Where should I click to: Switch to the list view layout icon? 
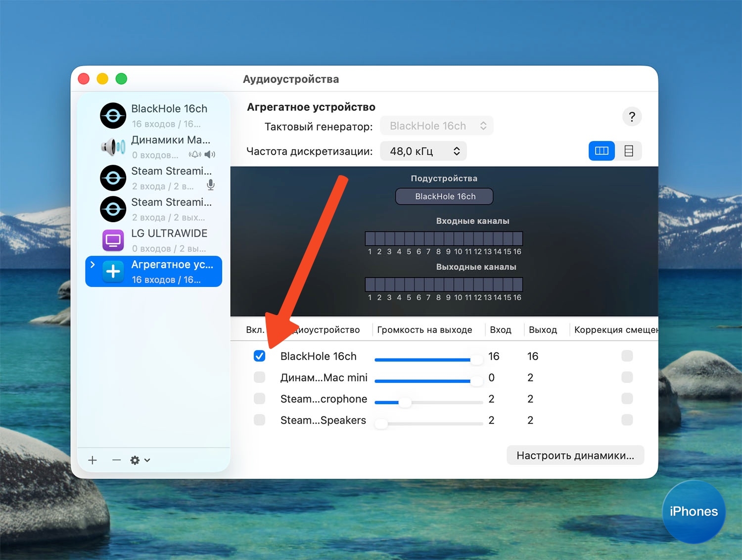tap(629, 151)
